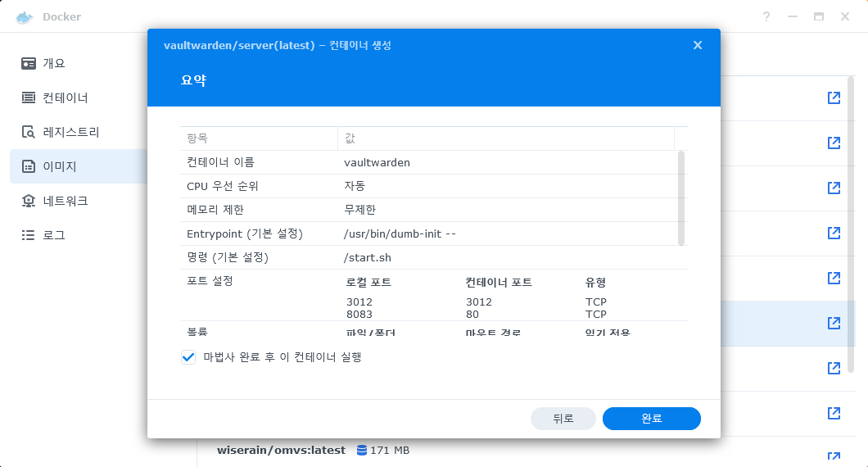Click the summary table scrollbar
This screenshot has width=868, height=467.
(x=681, y=197)
